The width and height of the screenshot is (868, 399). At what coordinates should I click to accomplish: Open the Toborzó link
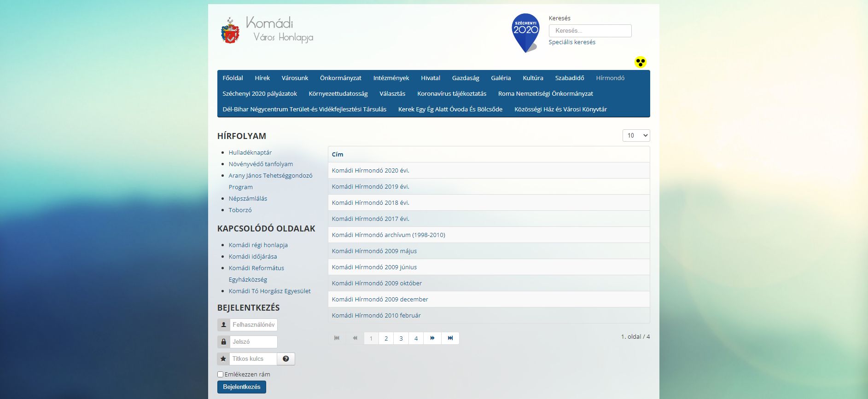pyautogui.click(x=240, y=210)
